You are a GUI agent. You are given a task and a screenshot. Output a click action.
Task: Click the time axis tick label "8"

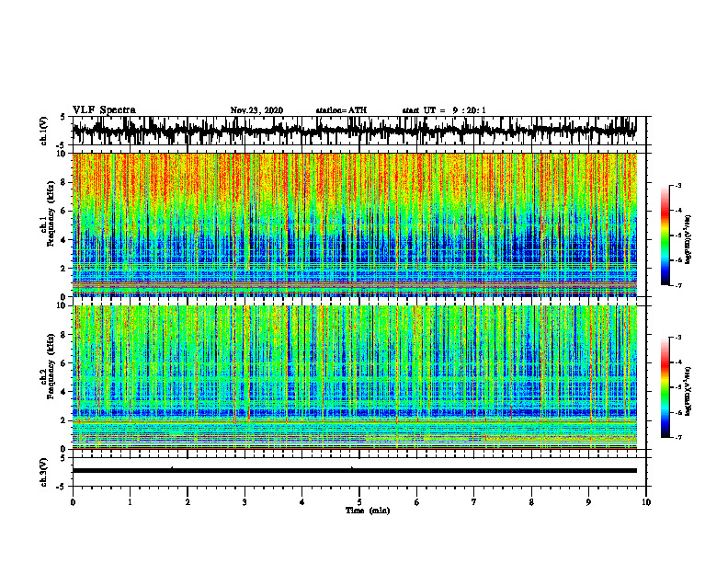(531, 502)
